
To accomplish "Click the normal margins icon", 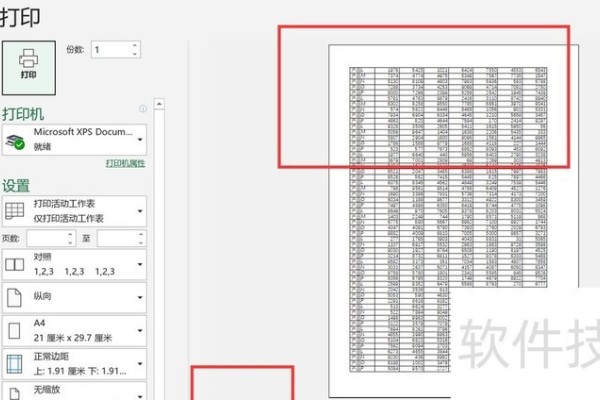I will click(14, 364).
